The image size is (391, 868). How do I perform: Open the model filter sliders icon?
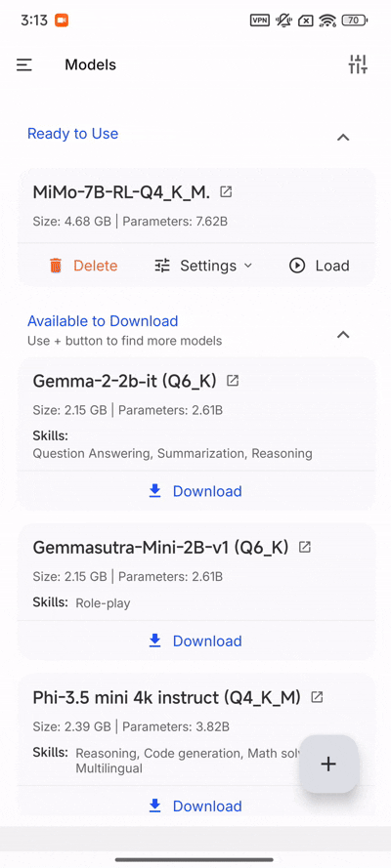pyautogui.click(x=358, y=64)
